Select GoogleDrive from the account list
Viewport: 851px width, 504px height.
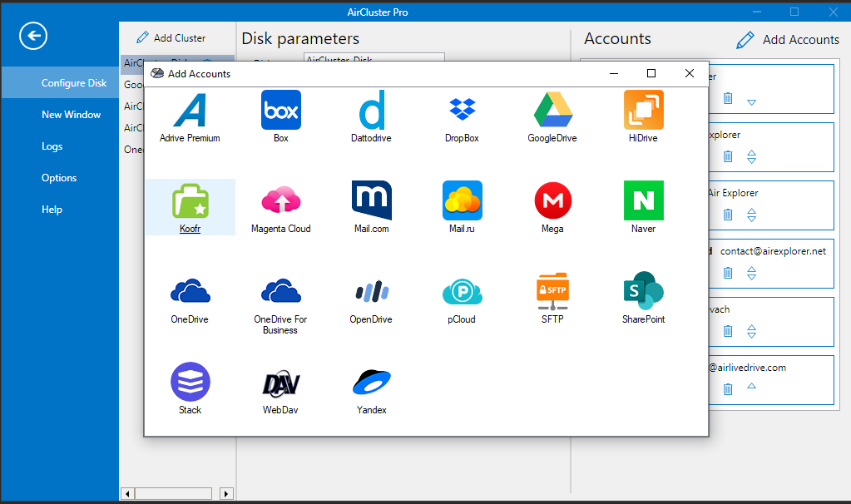(552, 110)
